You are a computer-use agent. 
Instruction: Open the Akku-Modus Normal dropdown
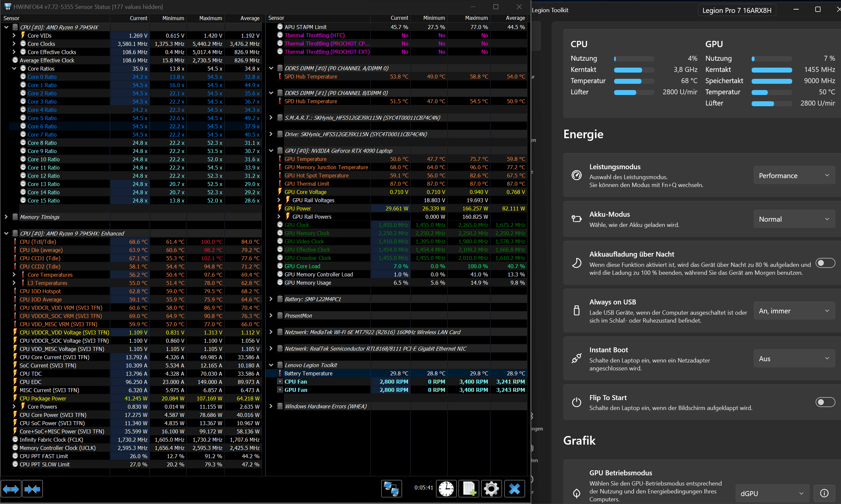pyautogui.click(x=794, y=219)
